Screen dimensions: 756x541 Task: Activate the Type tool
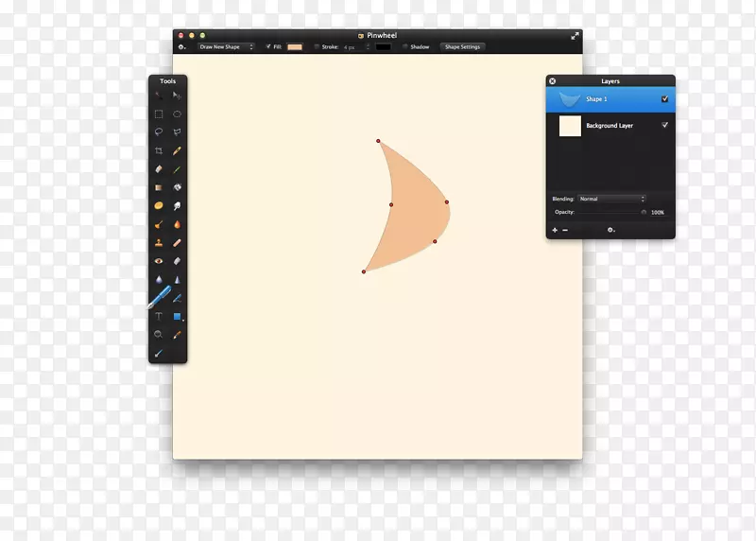tap(159, 316)
